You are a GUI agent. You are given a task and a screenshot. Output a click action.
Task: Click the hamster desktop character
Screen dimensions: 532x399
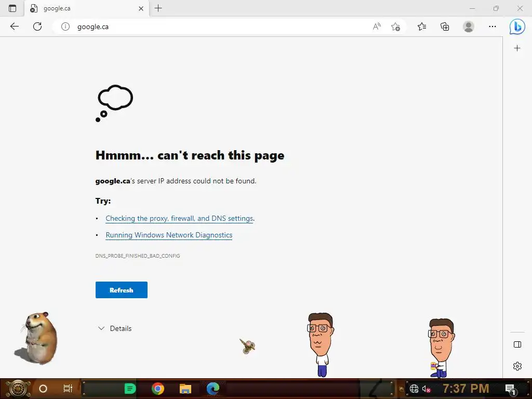[37, 338]
